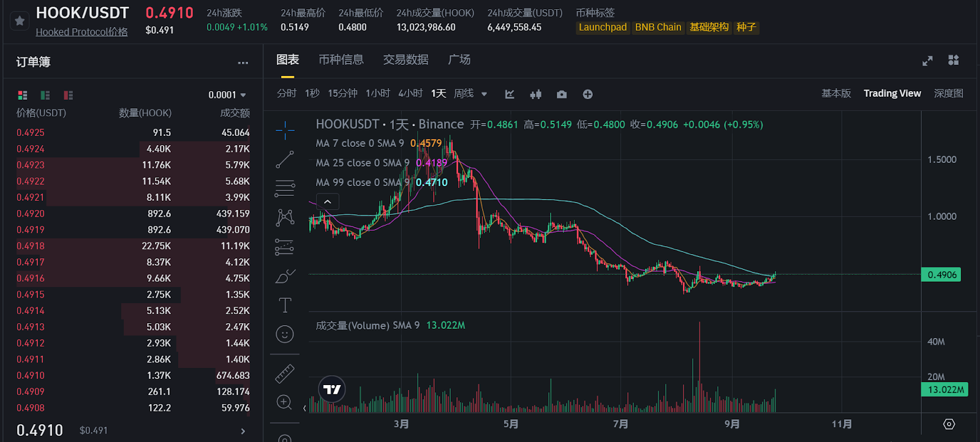Screen dimensions: 980x442
Task: Show sell orders only view
Action: point(68,95)
